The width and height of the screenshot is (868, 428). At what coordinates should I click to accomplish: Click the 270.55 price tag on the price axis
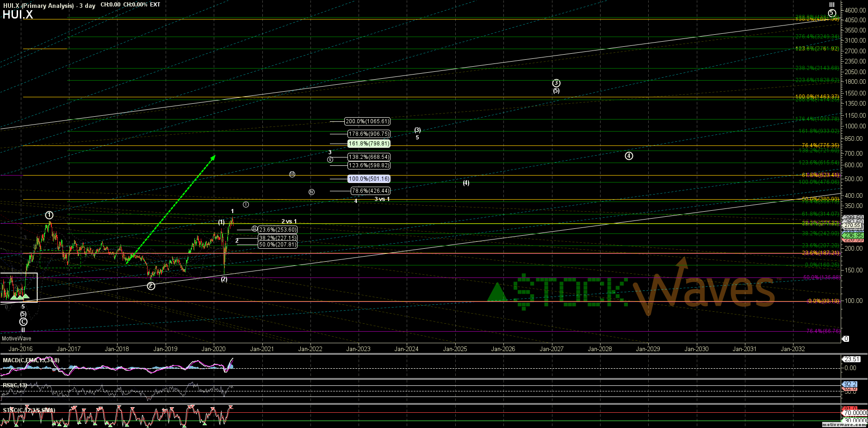853,225
